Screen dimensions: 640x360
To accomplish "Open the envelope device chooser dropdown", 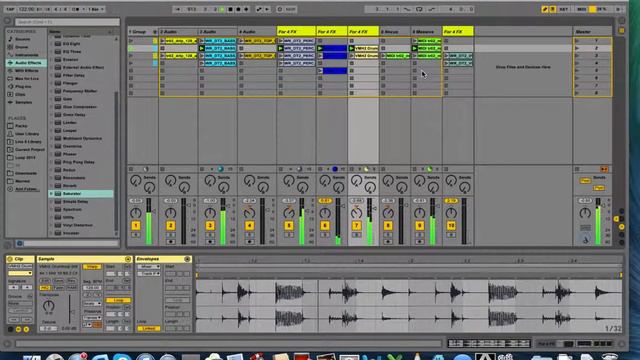I will 149,267.
